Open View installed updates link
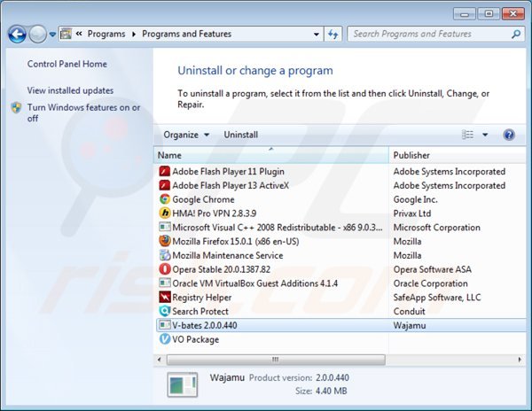This screenshot has width=532, height=411. click(x=70, y=90)
